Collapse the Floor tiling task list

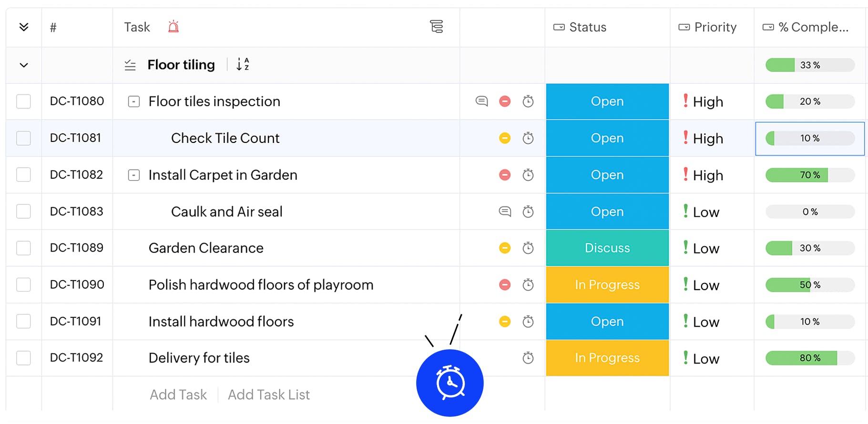(x=24, y=65)
